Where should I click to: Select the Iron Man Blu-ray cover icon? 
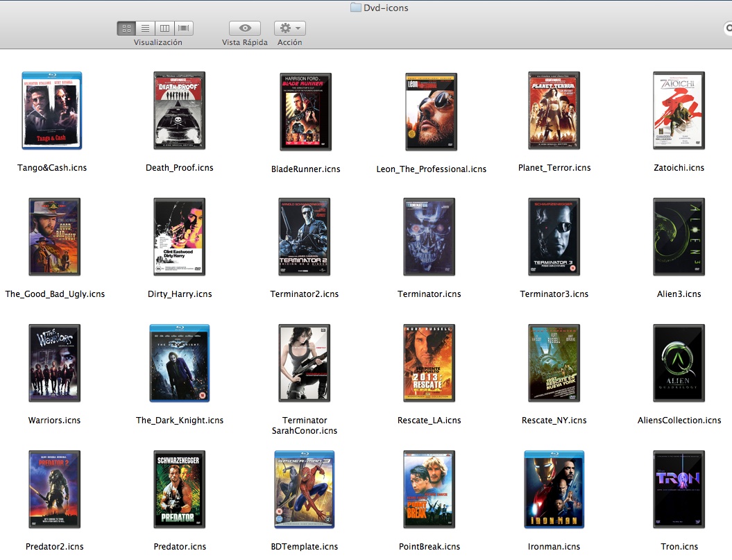pos(554,489)
